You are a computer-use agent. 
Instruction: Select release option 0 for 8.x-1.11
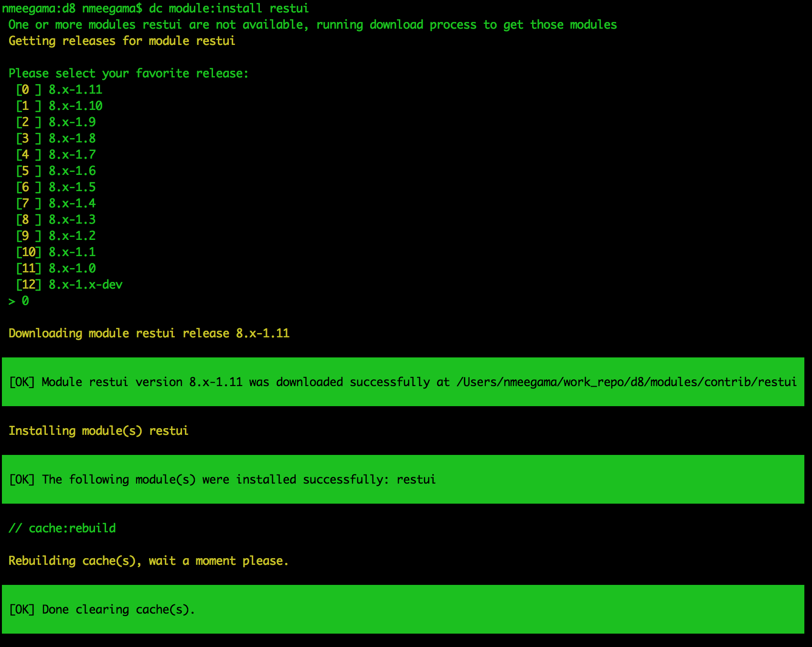coord(60,90)
